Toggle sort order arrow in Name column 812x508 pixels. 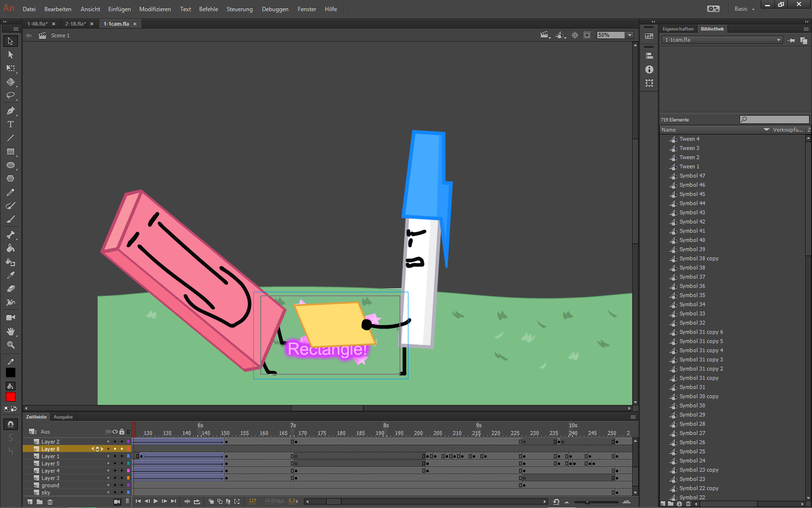coord(766,130)
